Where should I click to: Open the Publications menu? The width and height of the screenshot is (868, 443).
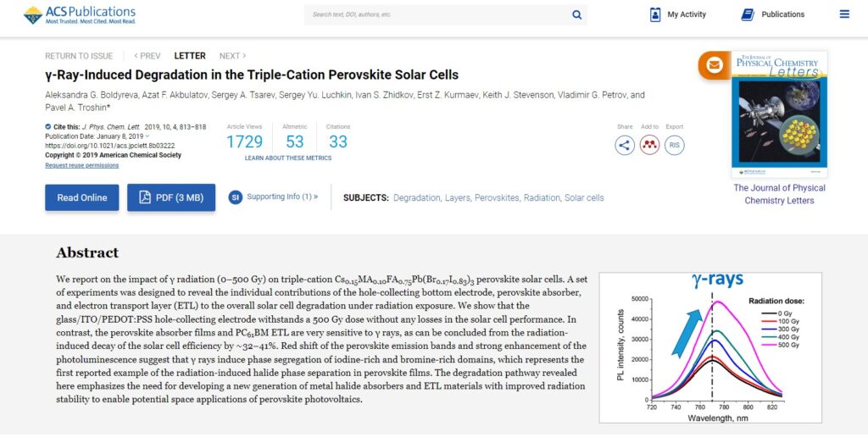click(x=773, y=14)
